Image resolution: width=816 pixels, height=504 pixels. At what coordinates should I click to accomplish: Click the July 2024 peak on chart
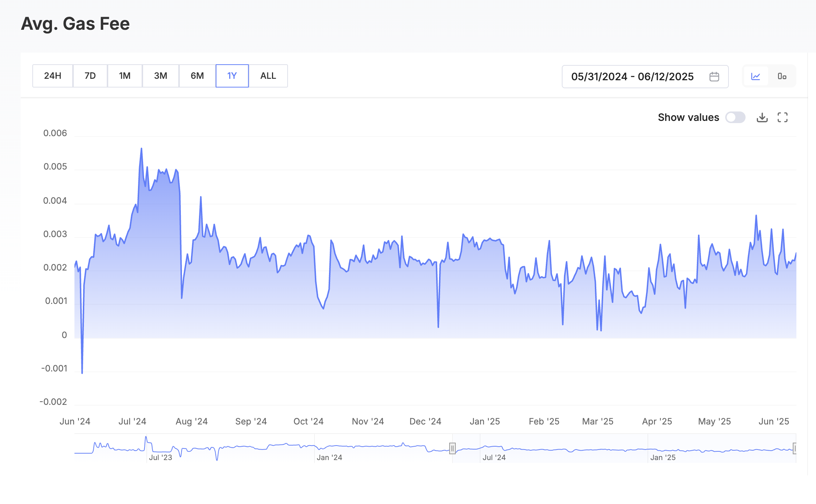[x=141, y=149]
